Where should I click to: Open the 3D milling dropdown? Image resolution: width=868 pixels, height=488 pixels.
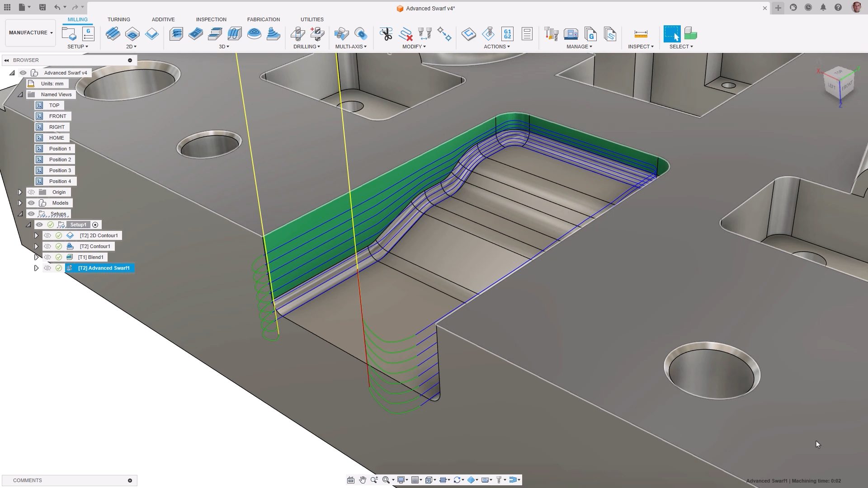point(225,47)
